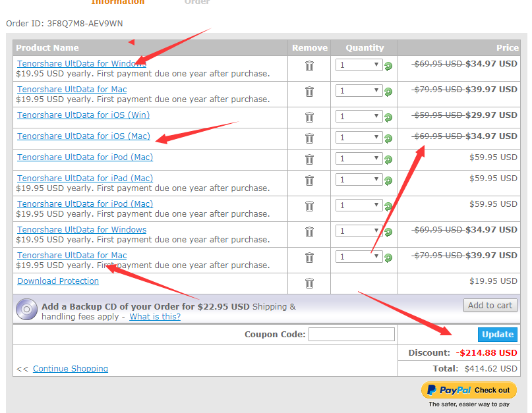The image size is (532, 413).
Task: Click the Total value $414.62 USD
Action: pyautogui.click(x=490, y=369)
